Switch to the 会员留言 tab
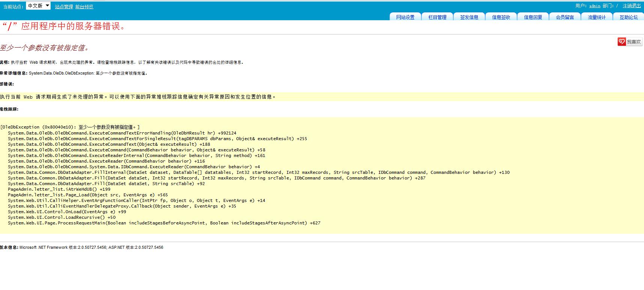The image size is (644, 290). click(565, 17)
